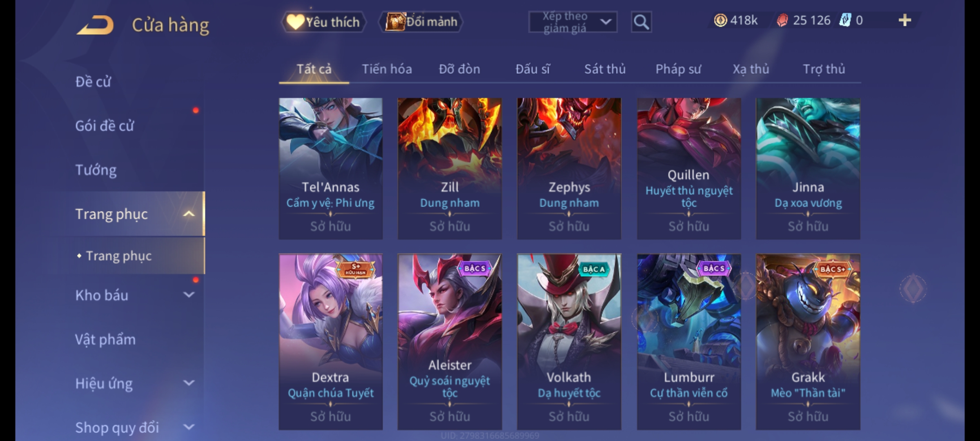980x441 pixels.
Task: Expand the Hiệu ứng menu section
Action: point(189,383)
